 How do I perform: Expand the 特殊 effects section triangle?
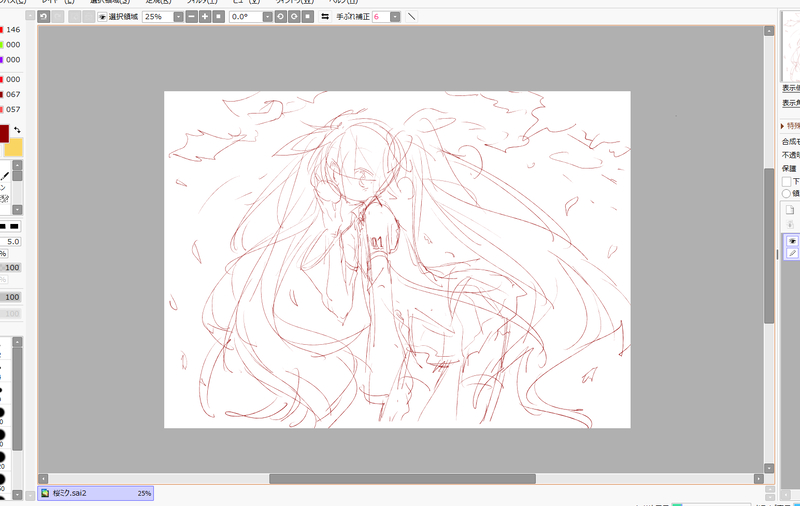[782, 125]
